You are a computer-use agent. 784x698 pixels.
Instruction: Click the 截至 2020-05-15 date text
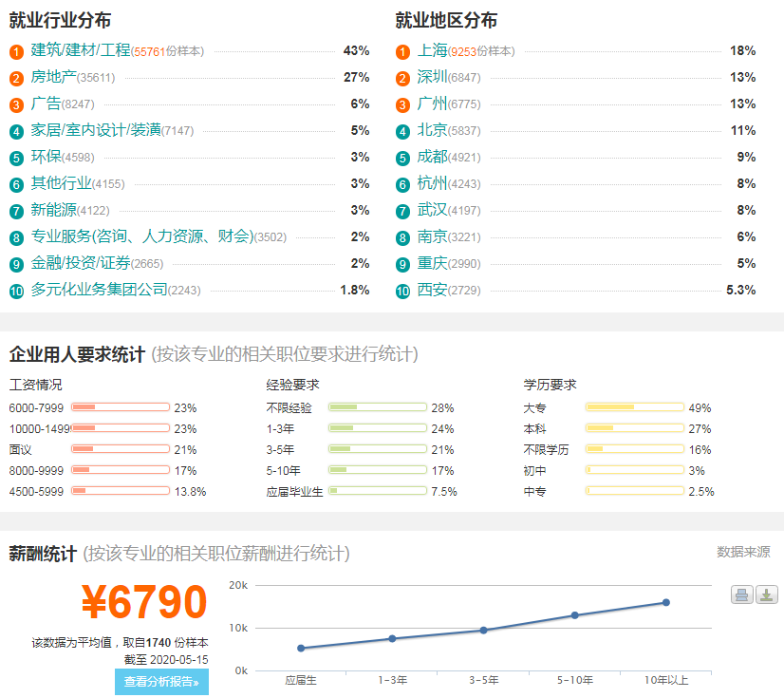coord(166,660)
